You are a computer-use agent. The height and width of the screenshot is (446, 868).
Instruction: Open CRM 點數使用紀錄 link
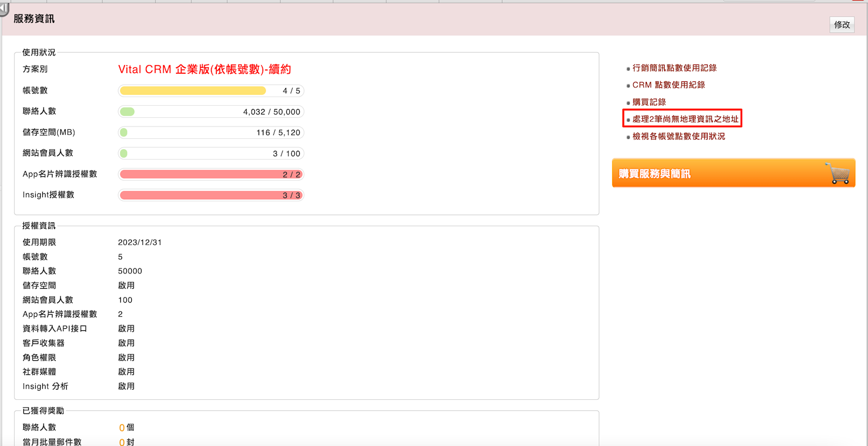(x=668, y=85)
